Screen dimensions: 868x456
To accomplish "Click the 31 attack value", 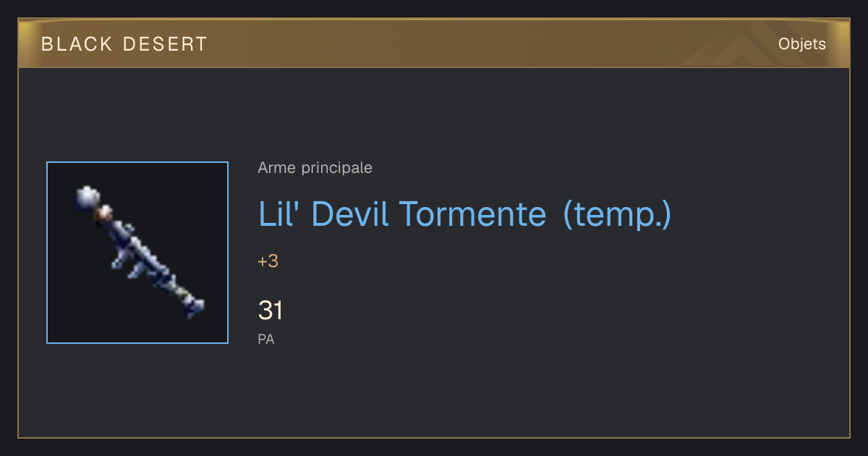I will 271,311.
